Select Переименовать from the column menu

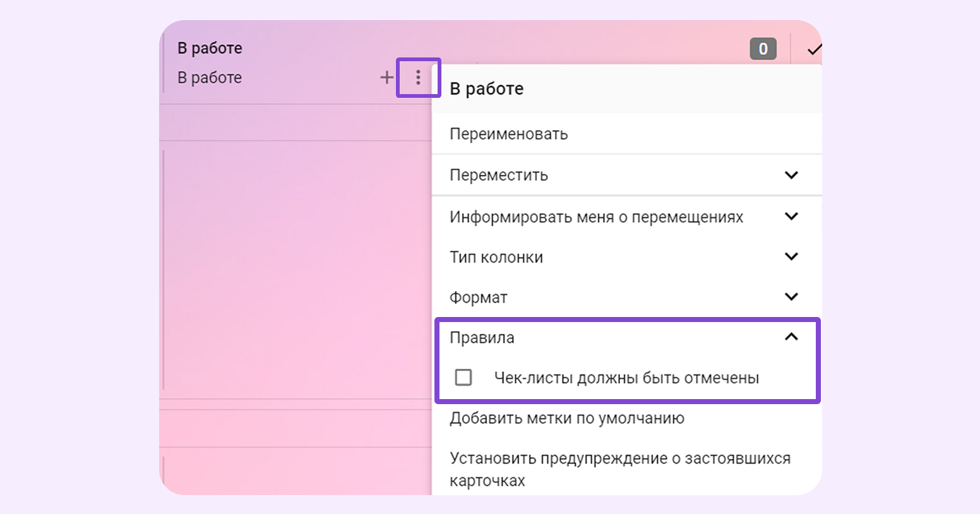(x=508, y=134)
